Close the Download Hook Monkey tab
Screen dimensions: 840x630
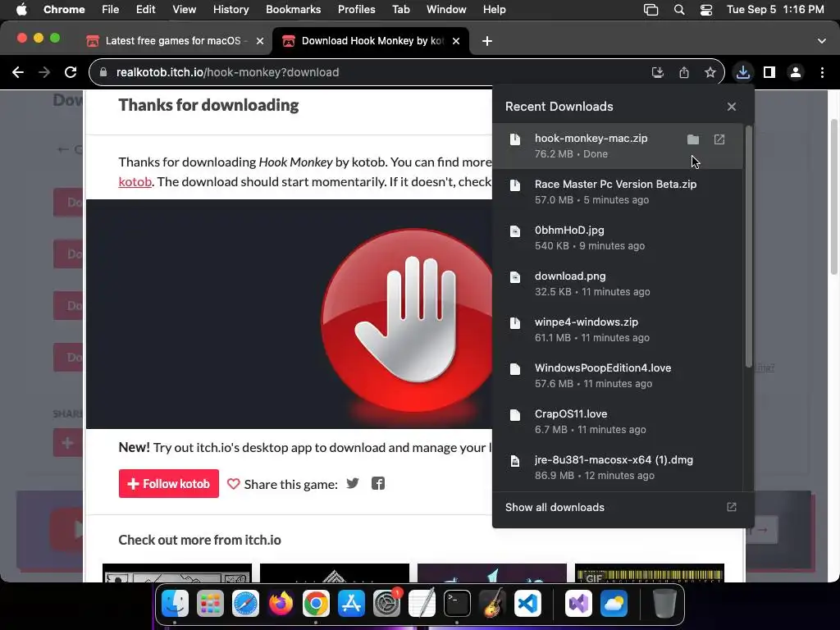[456, 41]
